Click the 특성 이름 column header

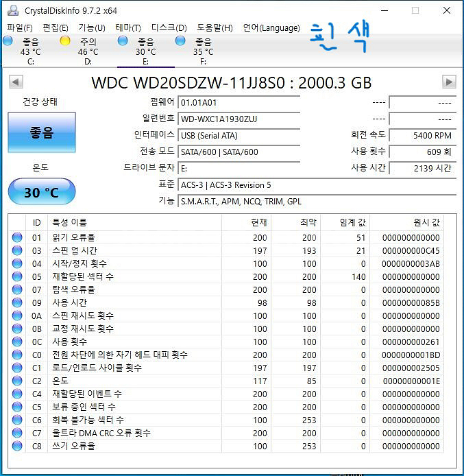(x=70, y=222)
